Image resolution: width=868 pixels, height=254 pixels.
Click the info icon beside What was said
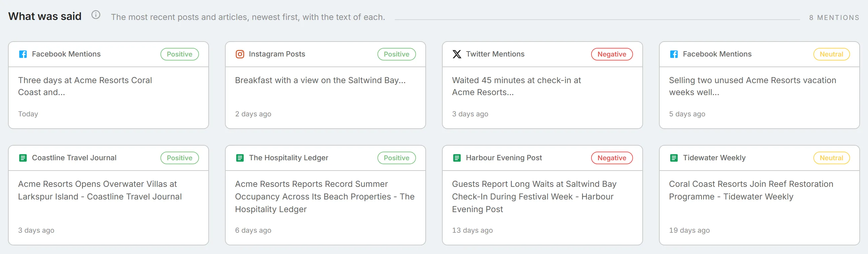(x=96, y=15)
